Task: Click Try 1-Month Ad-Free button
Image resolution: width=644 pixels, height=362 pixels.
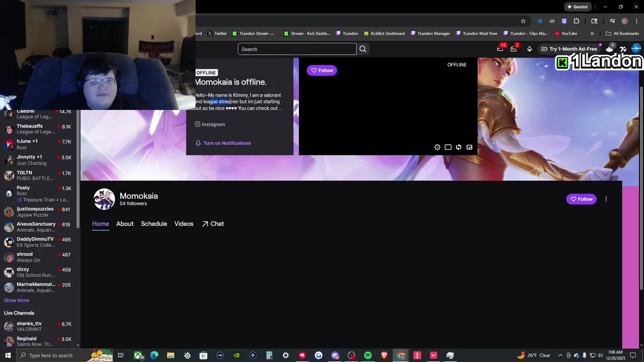Action: (569, 49)
